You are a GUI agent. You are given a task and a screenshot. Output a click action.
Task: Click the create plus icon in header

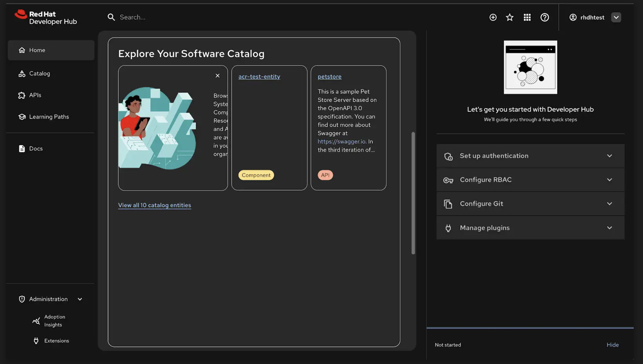493,17
